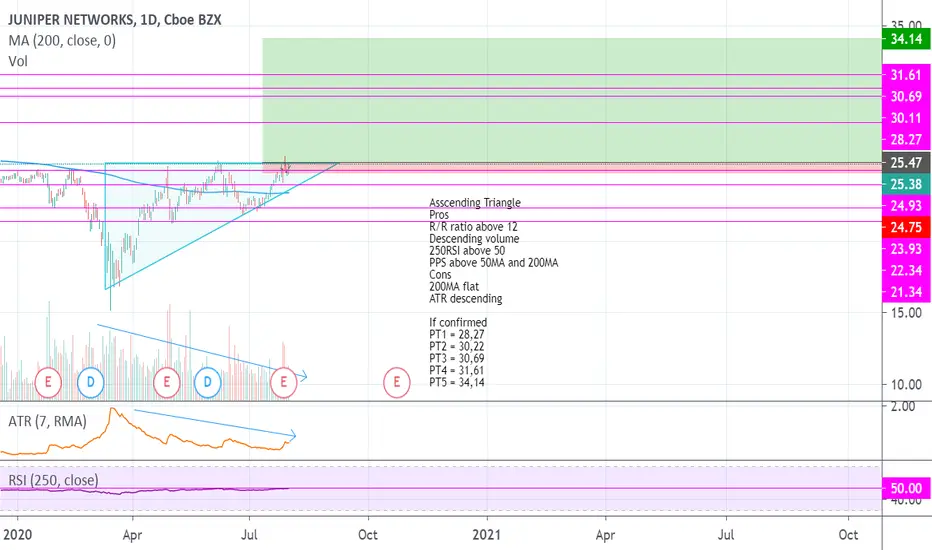Click the 'Cons' line in the note

[440, 275]
